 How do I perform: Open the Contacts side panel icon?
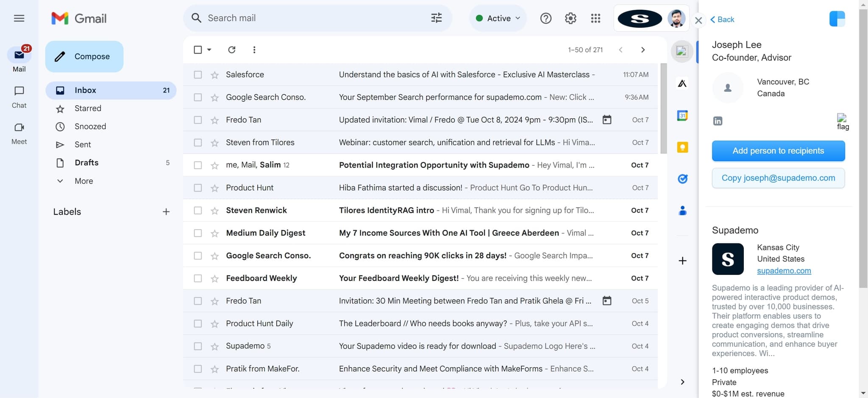[x=682, y=210]
